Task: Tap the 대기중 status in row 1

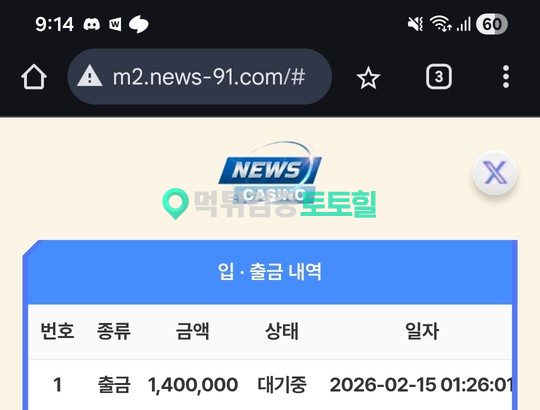Action: (282, 385)
